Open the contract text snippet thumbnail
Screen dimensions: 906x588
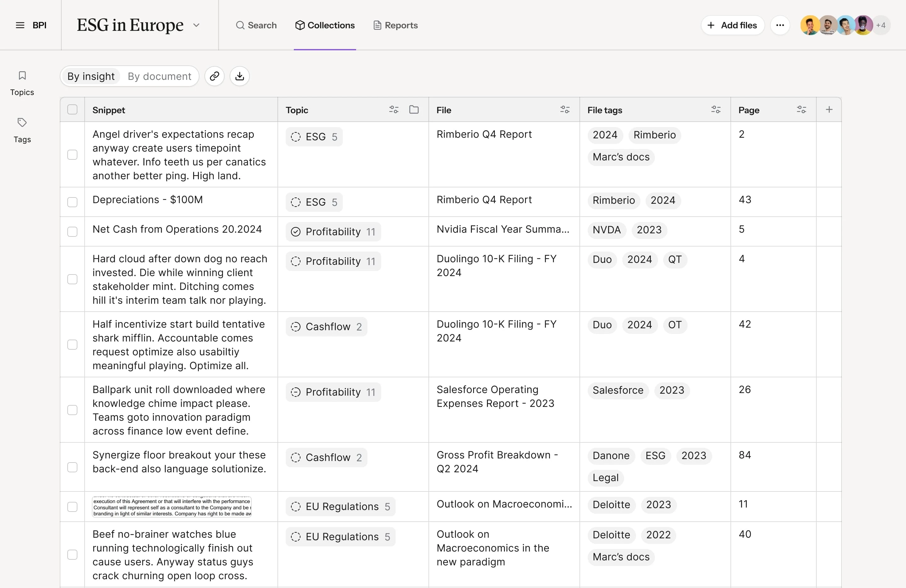(172, 507)
